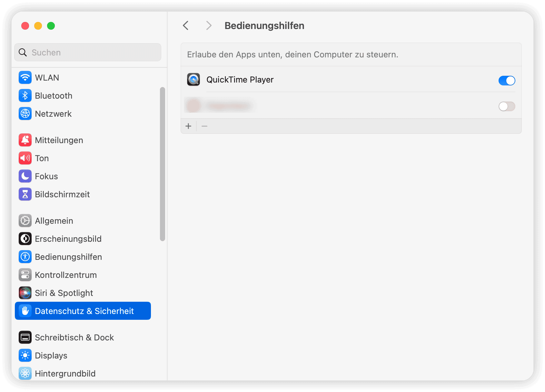Select Datenschutz & Sicherheit

coord(83,311)
